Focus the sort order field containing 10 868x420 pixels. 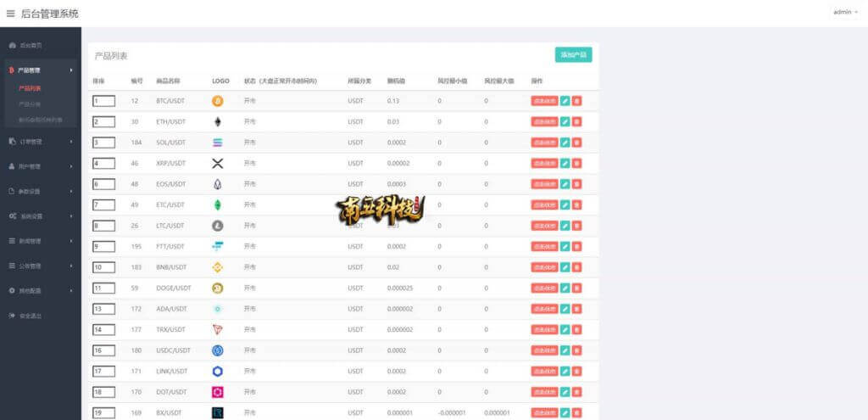point(104,267)
